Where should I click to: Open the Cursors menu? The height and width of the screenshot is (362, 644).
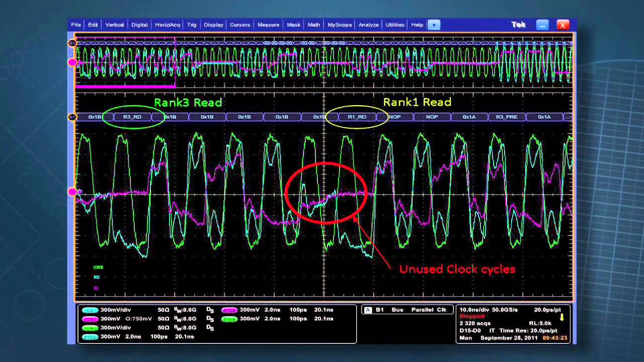(x=240, y=25)
